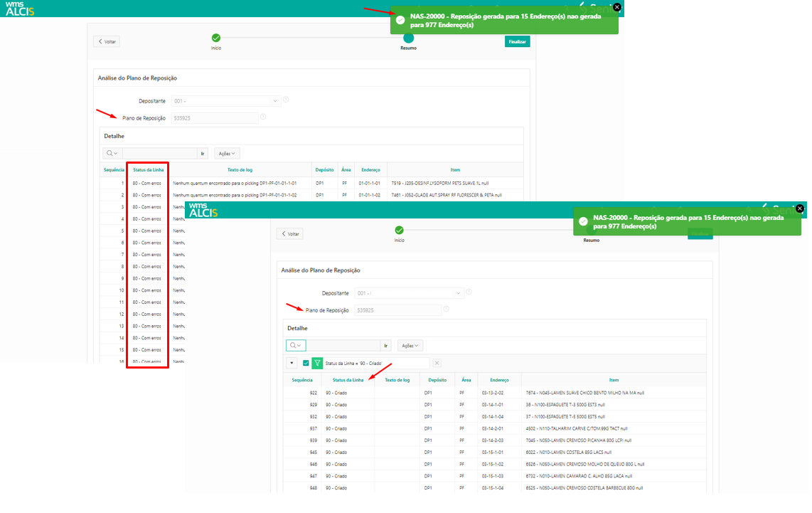The height and width of the screenshot is (513, 812).
Task: Click Finalizar button in upper window
Action: (517, 41)
